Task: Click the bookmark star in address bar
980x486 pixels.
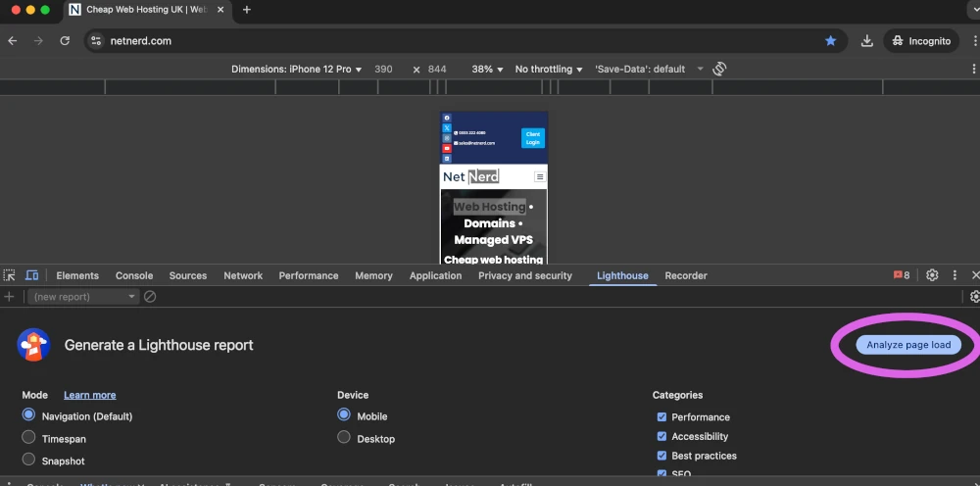Action: (x=830, y=41)
